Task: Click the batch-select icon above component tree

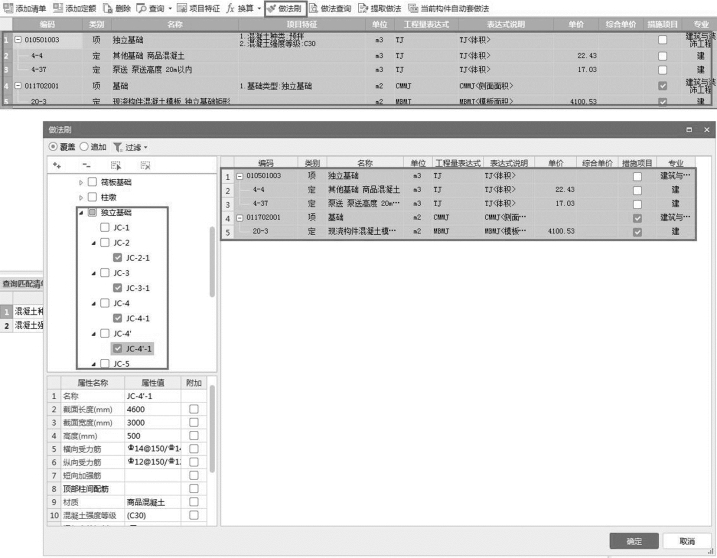Action: 116,165
